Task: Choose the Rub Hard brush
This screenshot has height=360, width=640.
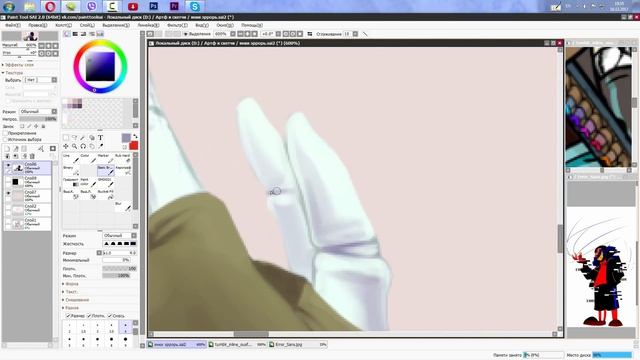Action: 123,159
